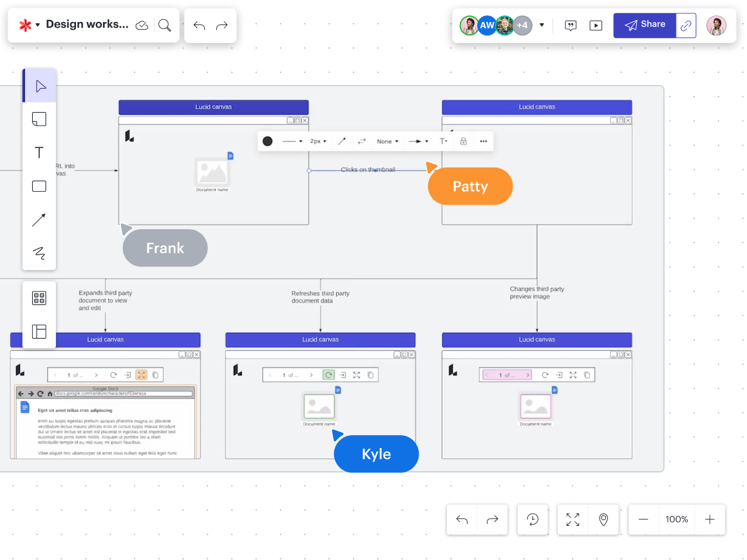Click the Share button
747x560 pixels.
pos(645,25)
